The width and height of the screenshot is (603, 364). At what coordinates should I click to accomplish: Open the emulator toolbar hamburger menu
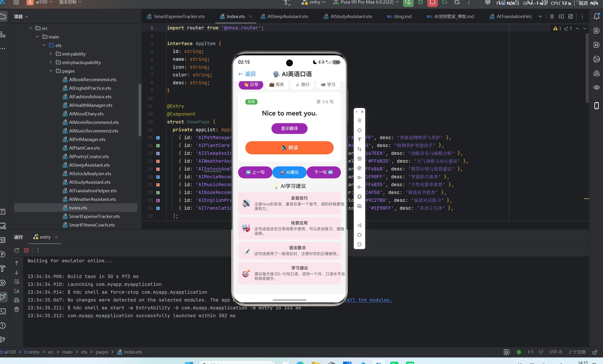[x=359, y=121]
